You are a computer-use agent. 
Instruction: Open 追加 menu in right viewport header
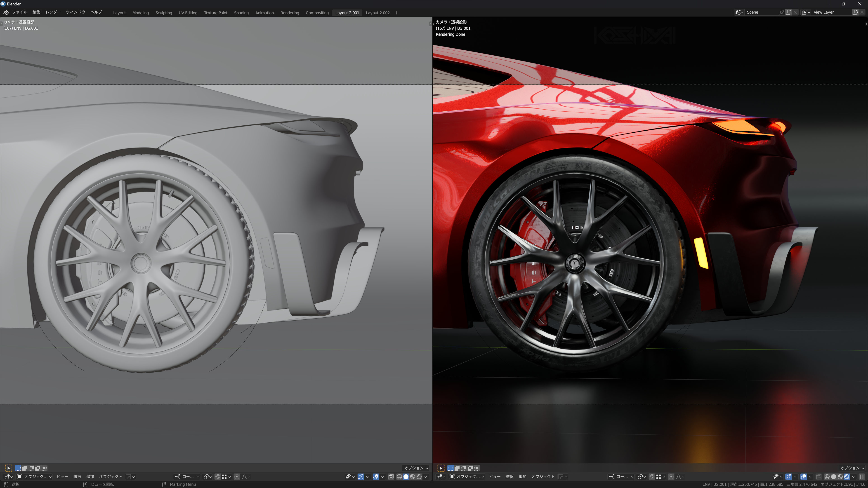coord(523,476)
